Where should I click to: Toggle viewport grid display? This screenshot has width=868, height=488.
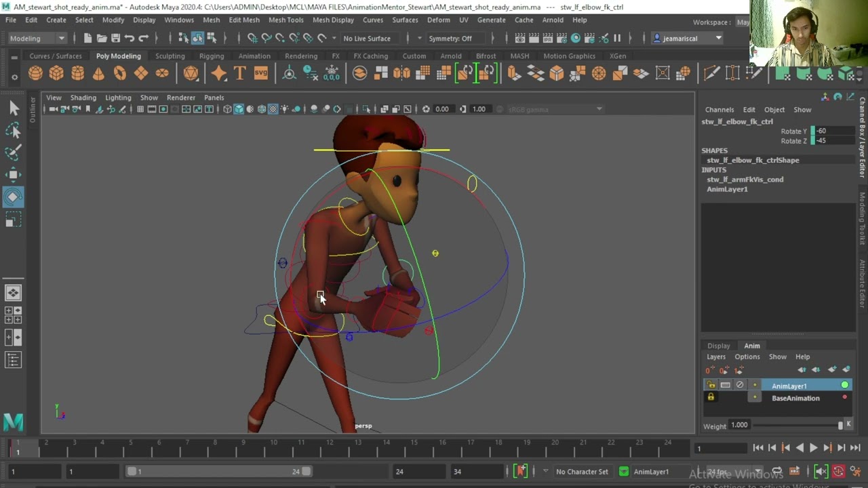[x=140, y=109]
